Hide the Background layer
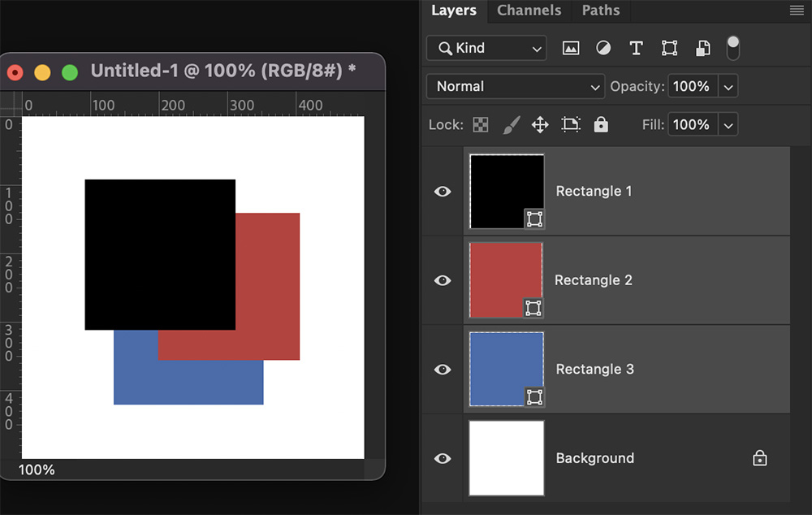 click(x=443, y=458)
